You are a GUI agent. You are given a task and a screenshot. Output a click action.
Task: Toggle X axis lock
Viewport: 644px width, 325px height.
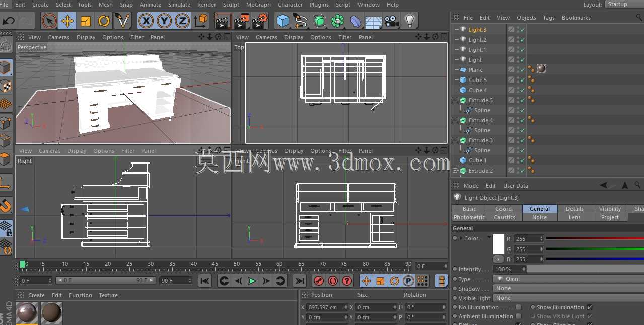coord(146,21)
